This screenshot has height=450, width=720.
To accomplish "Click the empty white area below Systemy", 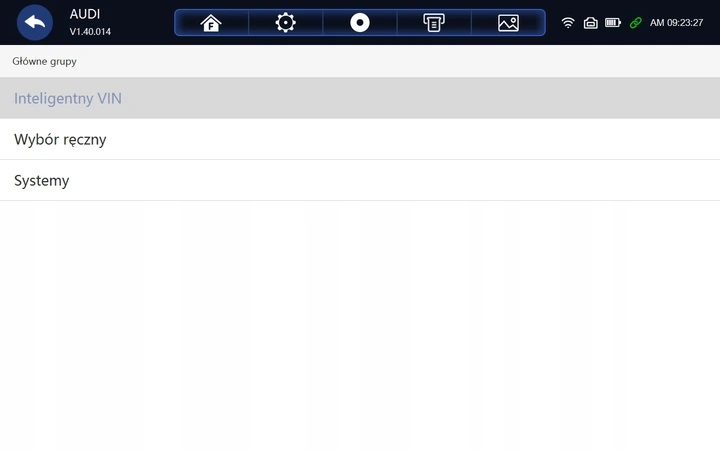I will [360, 325].
